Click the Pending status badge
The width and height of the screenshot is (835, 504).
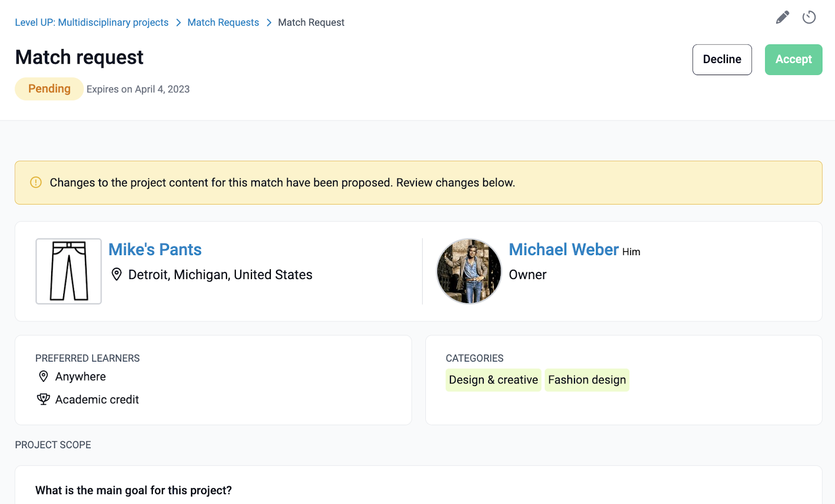(x=49, y=89)
